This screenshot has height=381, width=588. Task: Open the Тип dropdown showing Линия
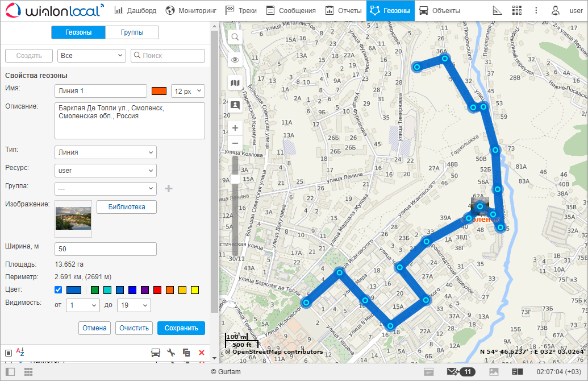tap(105, 152)
